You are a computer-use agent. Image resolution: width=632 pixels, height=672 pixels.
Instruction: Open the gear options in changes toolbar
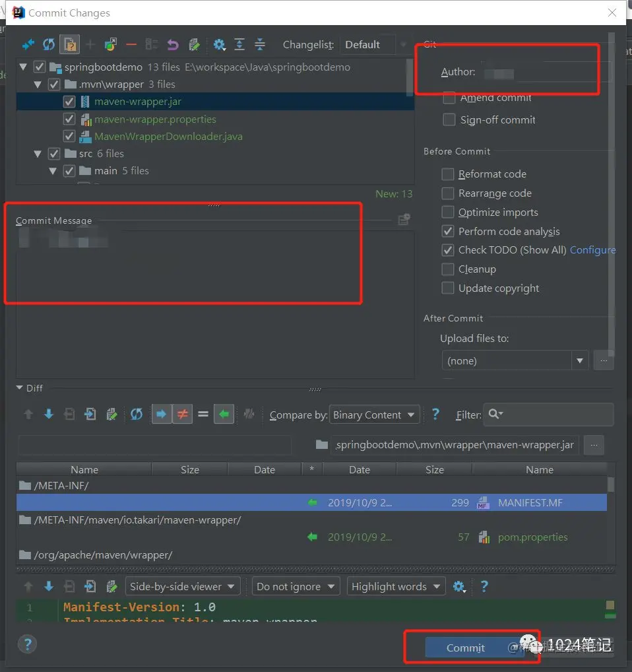[219, 45]
